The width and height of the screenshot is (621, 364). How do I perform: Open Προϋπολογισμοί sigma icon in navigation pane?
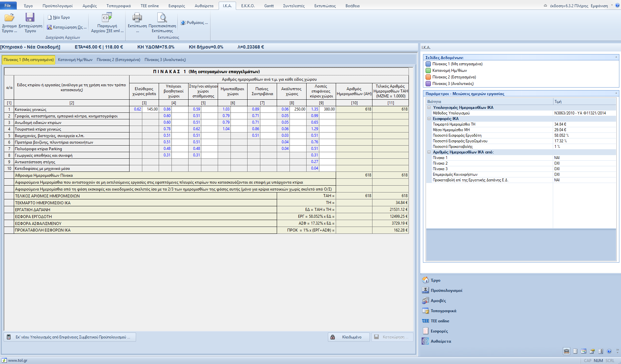pos(425,290)
